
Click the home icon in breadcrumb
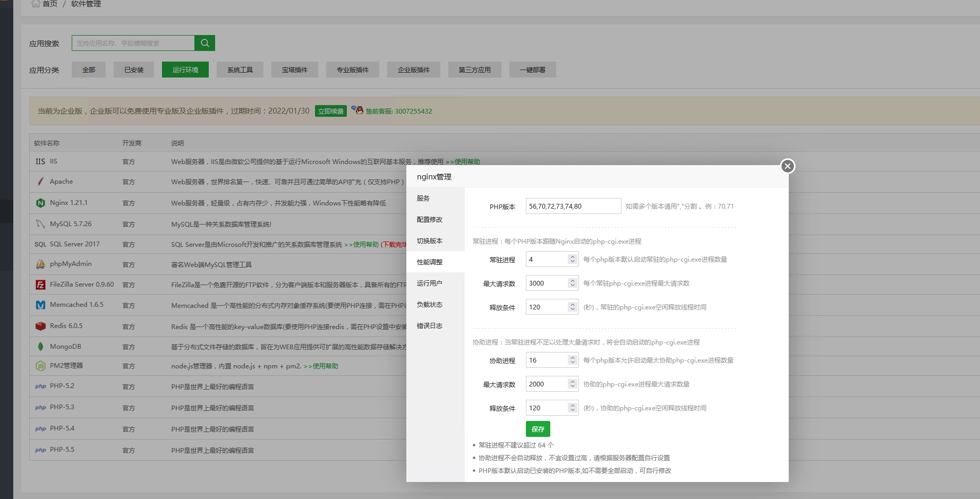pyautogui.click(x=36, y=4)
